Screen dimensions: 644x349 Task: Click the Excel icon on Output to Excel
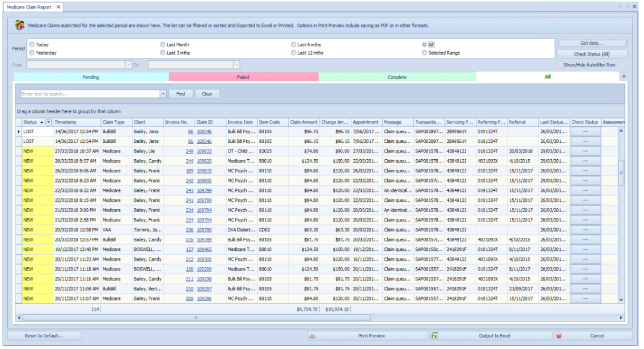[435, 335]
